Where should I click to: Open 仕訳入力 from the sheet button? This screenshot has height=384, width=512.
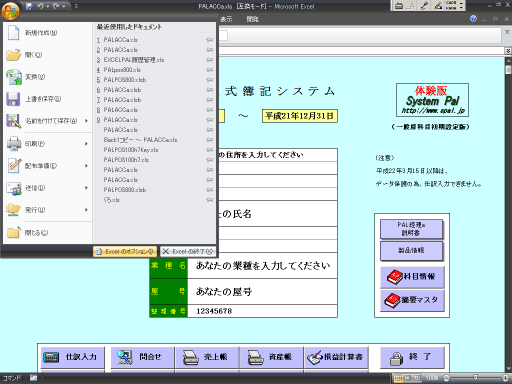pyautogui.click(x=73, y=357)
